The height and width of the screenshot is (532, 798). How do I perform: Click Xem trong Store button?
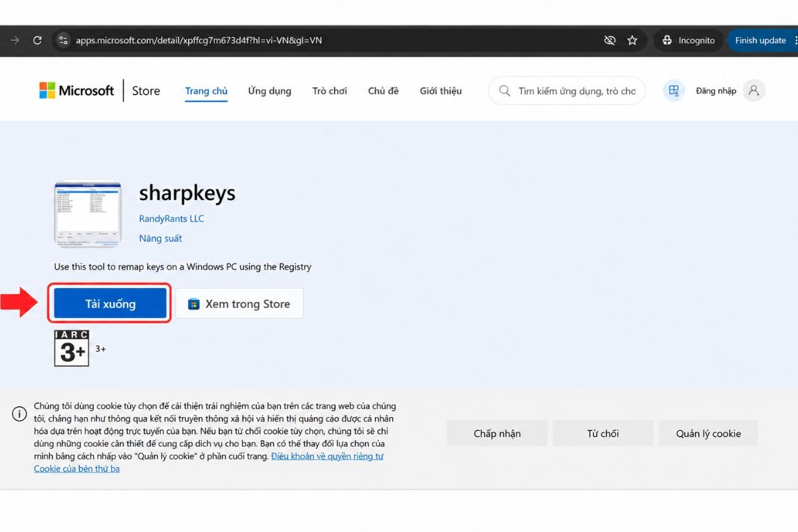tap(239, 304)
